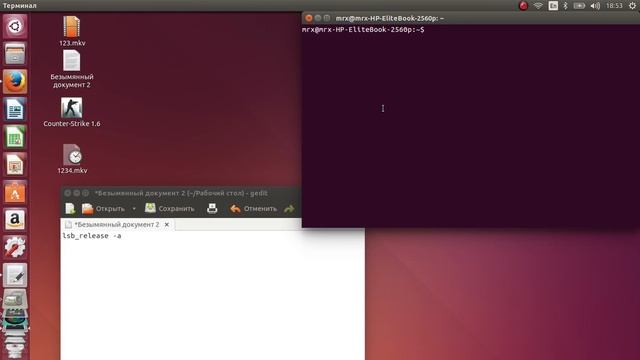Open the battery indicator menu

tap(579, 6)
